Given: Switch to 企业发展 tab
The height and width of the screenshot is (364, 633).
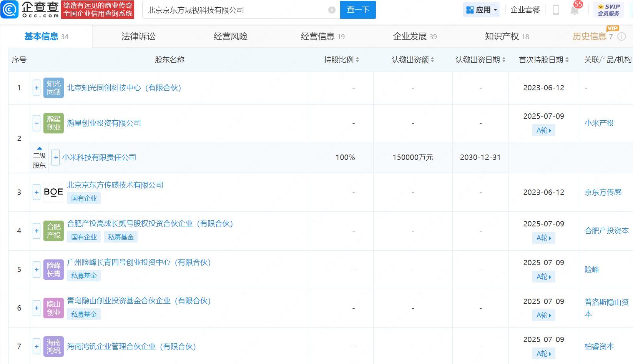Looking at the screenshot, I should [415, 37].
